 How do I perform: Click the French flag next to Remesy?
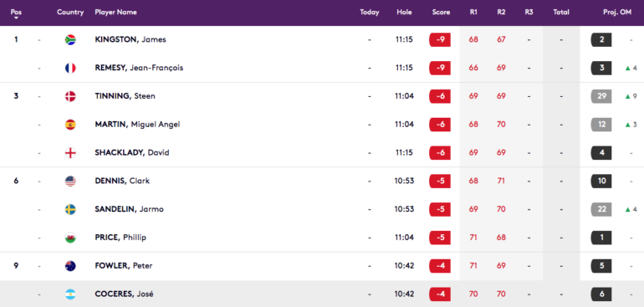[70, 69]
